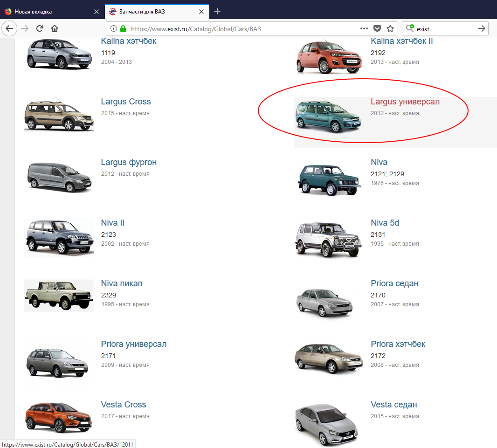
Task: Select the Priora седан model link
Action: 394,283
